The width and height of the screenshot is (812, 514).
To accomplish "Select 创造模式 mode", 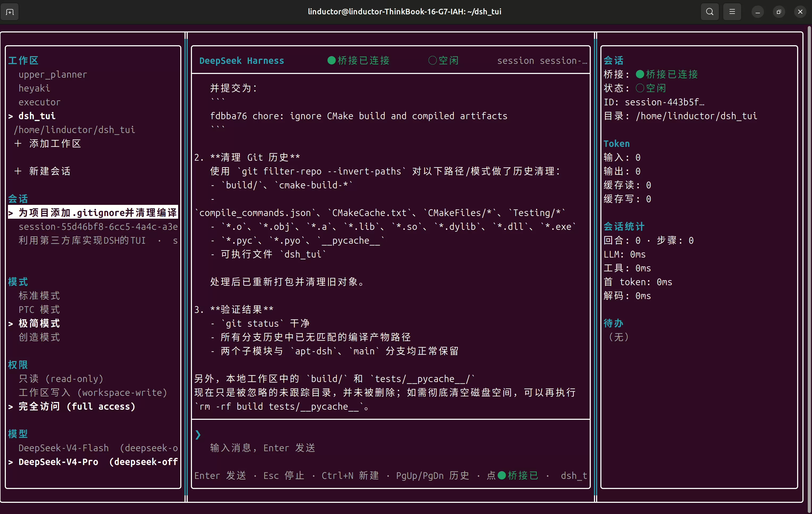I will pyautogui.click(x=39, y=337).
